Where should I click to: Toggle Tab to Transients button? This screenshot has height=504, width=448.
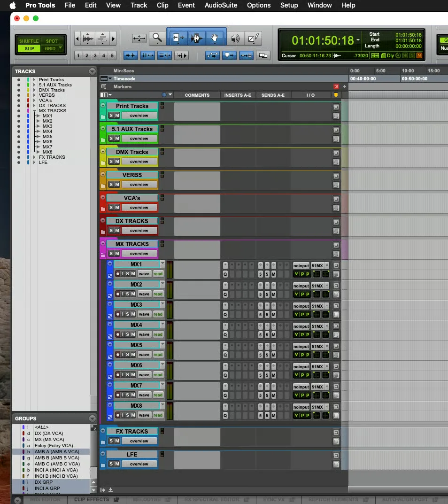(x=131, y=55)
